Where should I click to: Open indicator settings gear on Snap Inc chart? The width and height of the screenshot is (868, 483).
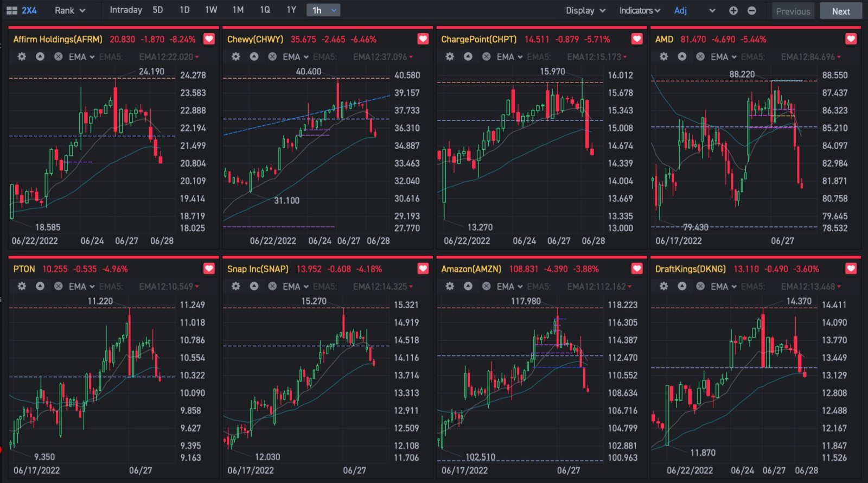[235, 286]
